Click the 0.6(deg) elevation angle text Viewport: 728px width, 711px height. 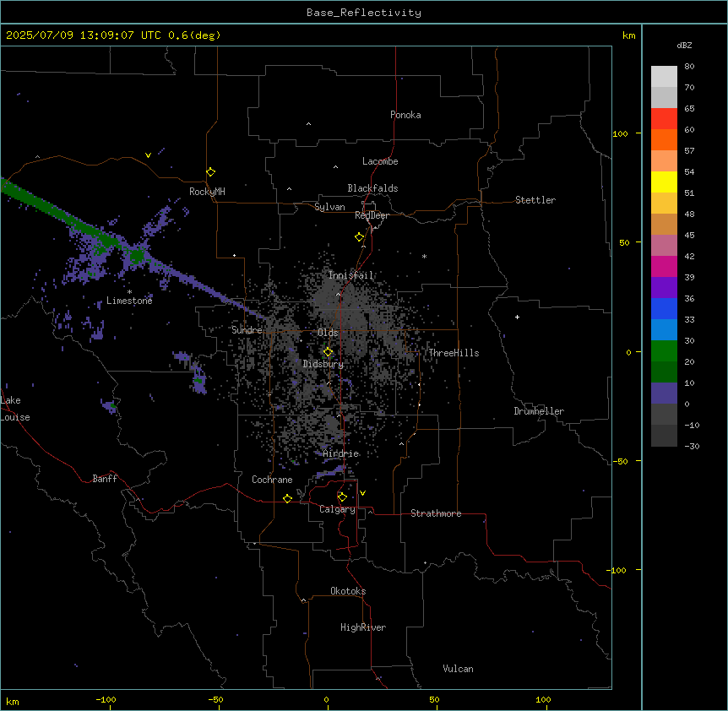(x=194, y=35)
